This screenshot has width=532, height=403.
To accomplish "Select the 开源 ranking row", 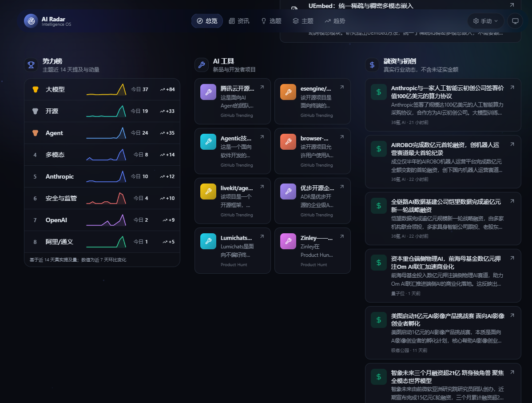I will click(102, 111).
